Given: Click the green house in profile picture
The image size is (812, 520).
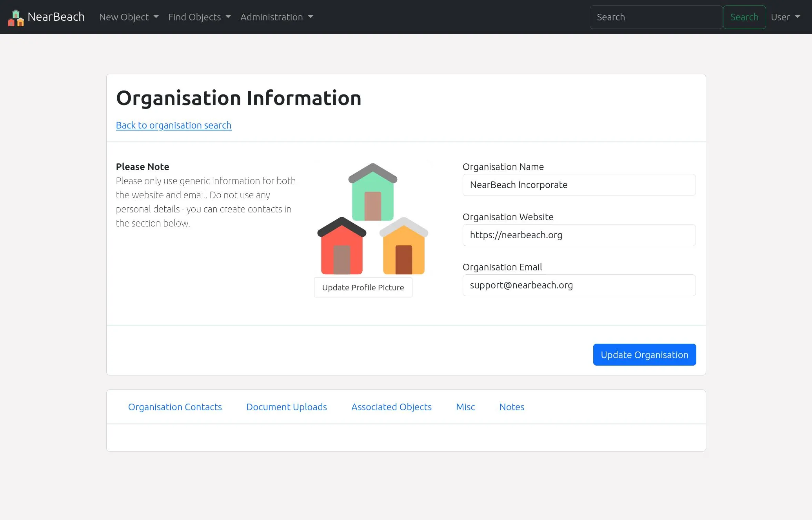Looking at the screenshot, I should click(372, 194).
